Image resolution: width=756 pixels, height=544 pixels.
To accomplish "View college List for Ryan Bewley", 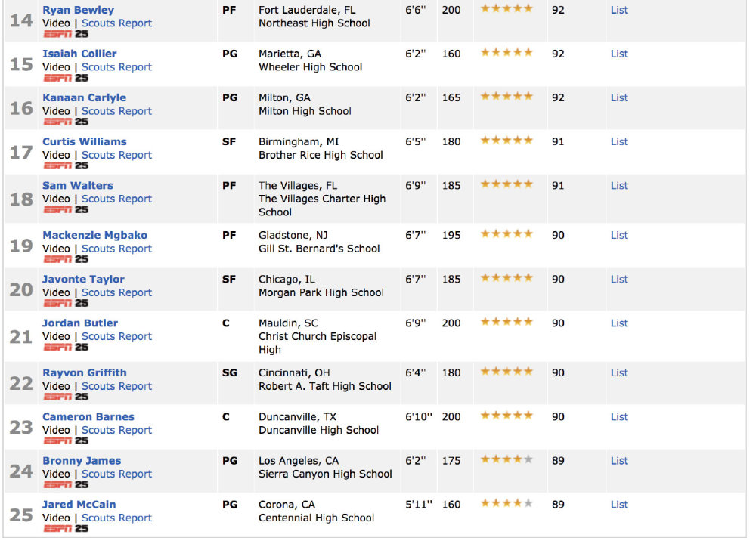I will [619, 10].
